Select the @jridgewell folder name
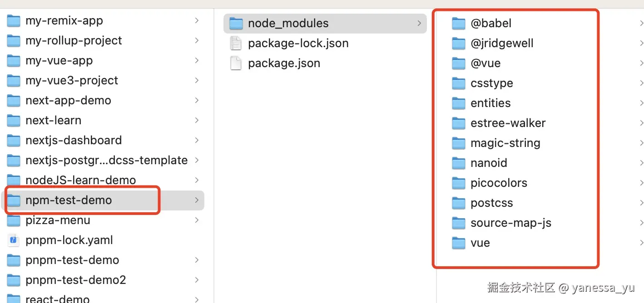Viewport: 644px width, 303px height. coord(502,43)
